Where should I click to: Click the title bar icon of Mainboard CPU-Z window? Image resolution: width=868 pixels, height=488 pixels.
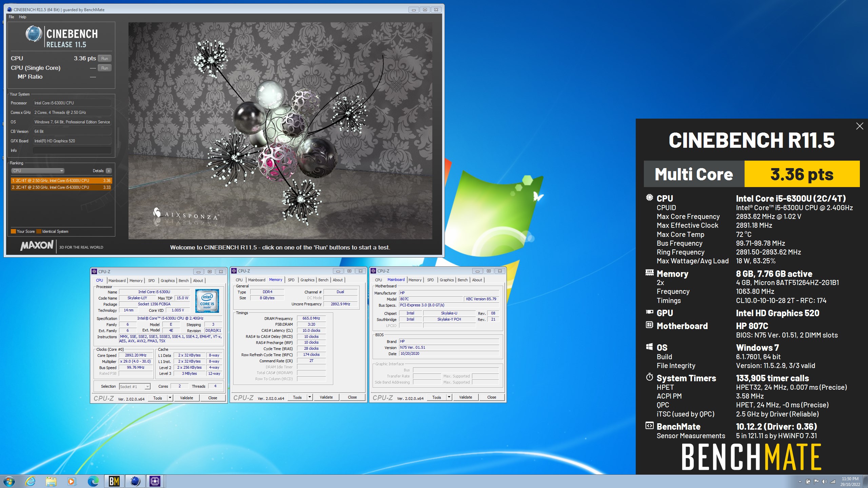click(x=373, y=271)
